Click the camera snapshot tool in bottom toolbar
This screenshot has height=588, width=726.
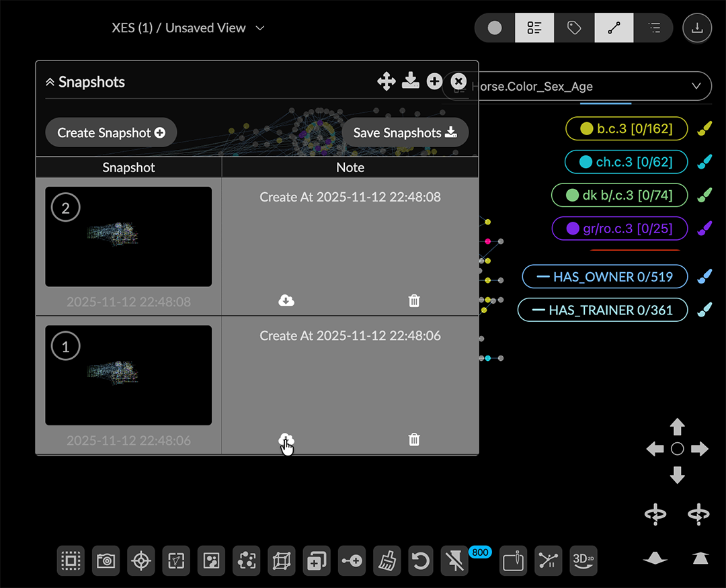tap(106, 560)
